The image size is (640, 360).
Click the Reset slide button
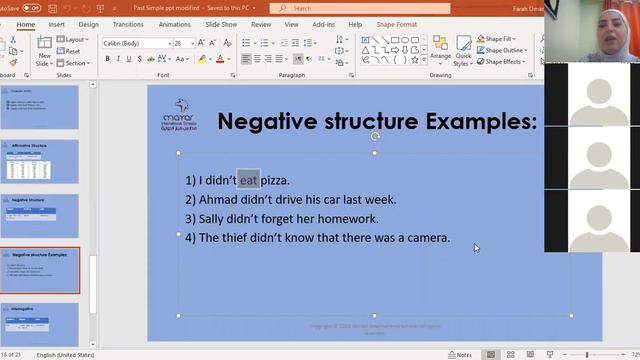click(69, 51)
